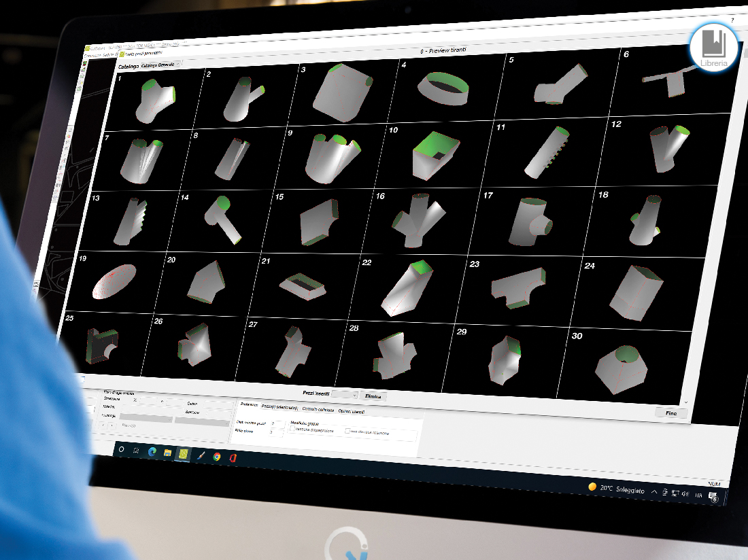Show hidden system tray icons

[654, 492]
